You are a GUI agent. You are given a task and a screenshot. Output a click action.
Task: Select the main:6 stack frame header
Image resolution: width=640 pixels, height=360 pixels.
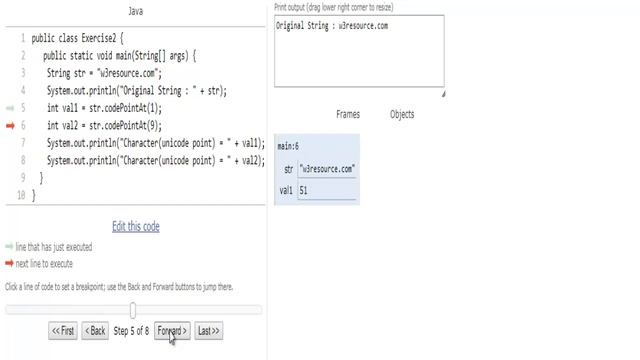tap(288, 146)
